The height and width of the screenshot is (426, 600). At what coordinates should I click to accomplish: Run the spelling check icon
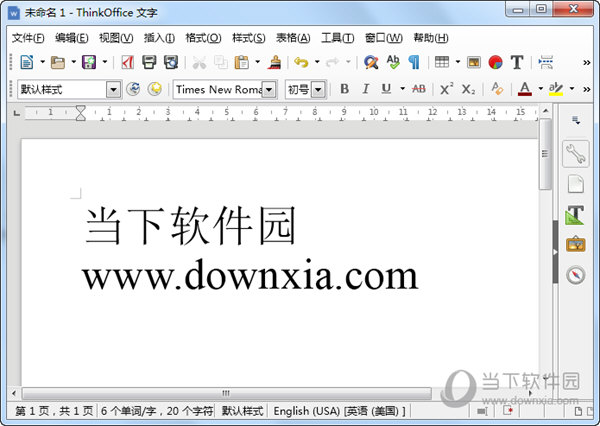point(393,62)
